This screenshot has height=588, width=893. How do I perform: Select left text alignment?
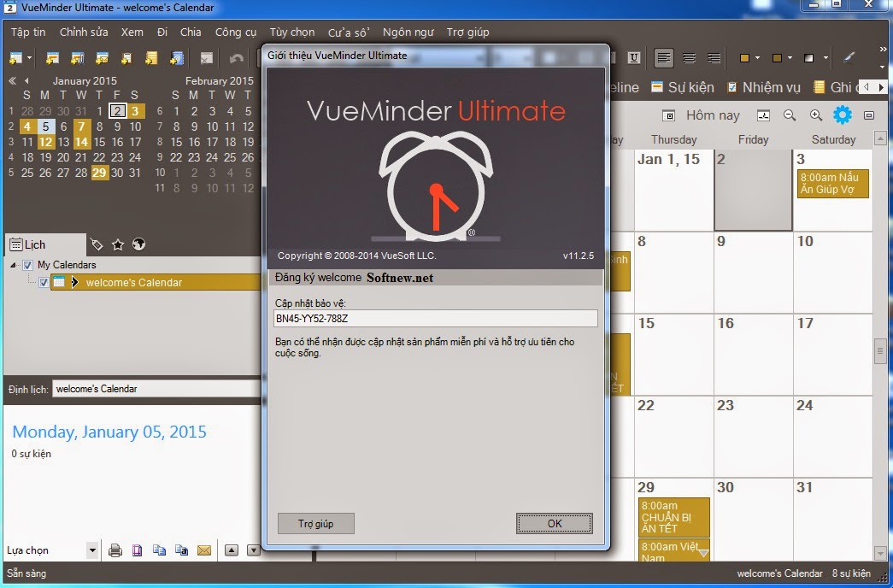tap(663, 57)
